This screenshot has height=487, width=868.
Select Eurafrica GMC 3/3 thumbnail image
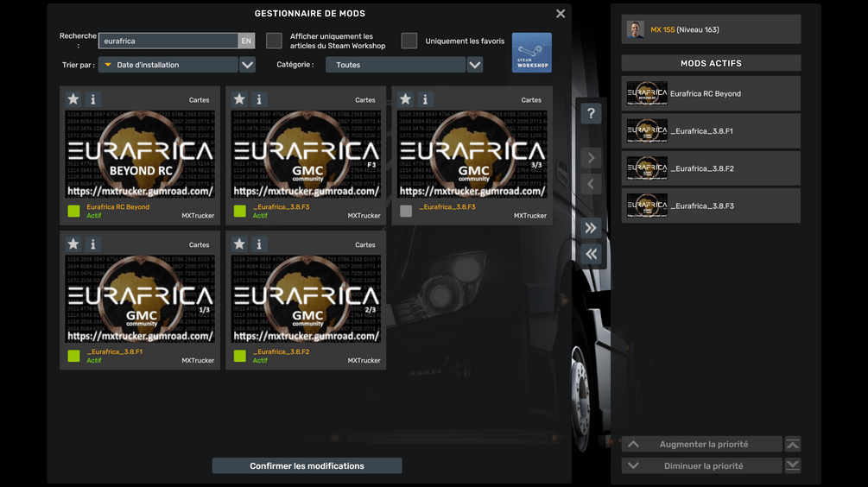point(472,154)
